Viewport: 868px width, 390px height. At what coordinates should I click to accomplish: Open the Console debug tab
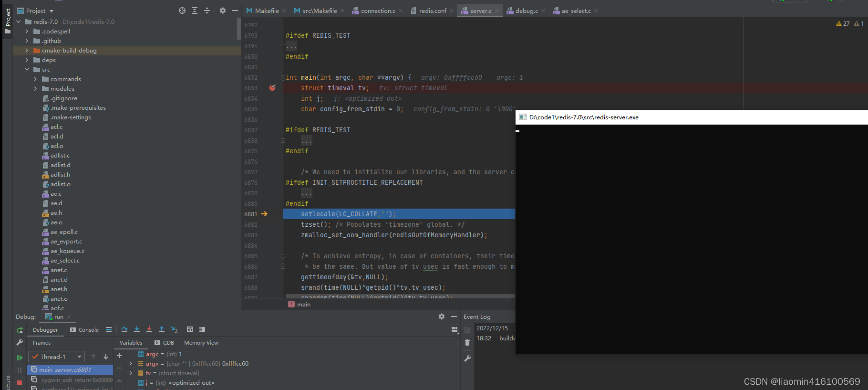coord(84,330)
